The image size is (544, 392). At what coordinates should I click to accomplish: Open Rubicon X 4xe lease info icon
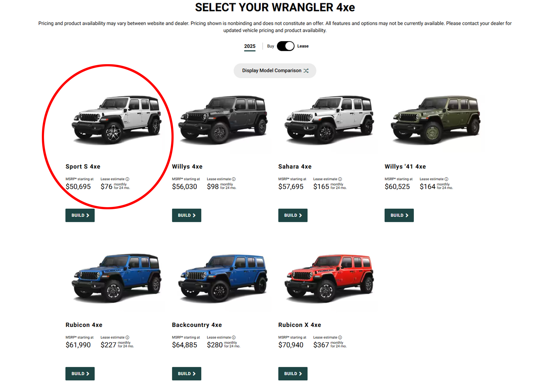pos(340,337)
